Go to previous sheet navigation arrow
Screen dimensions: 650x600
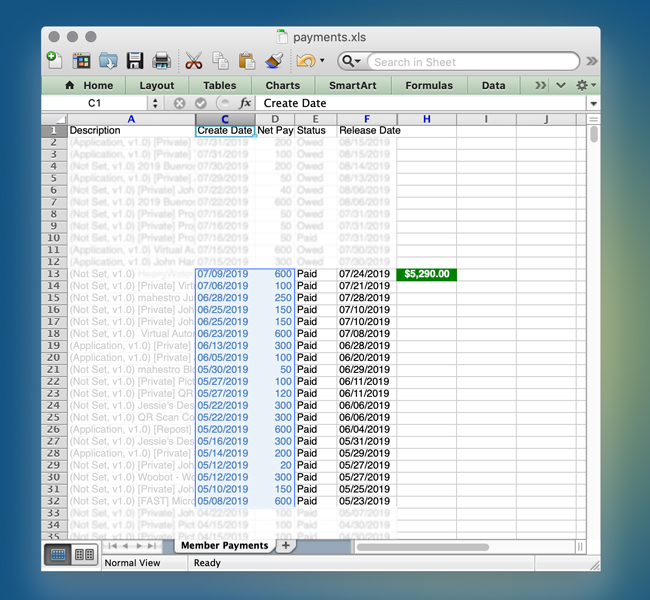tap(125, 546)
